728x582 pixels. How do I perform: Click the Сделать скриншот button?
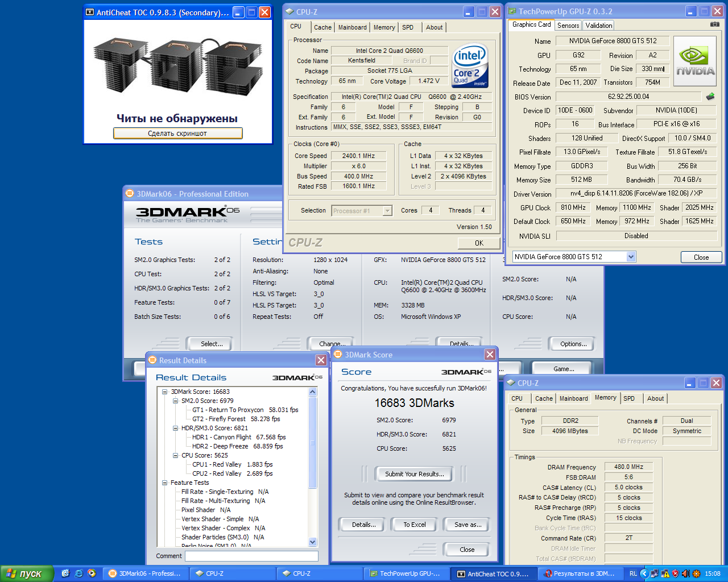coord(177,133)
